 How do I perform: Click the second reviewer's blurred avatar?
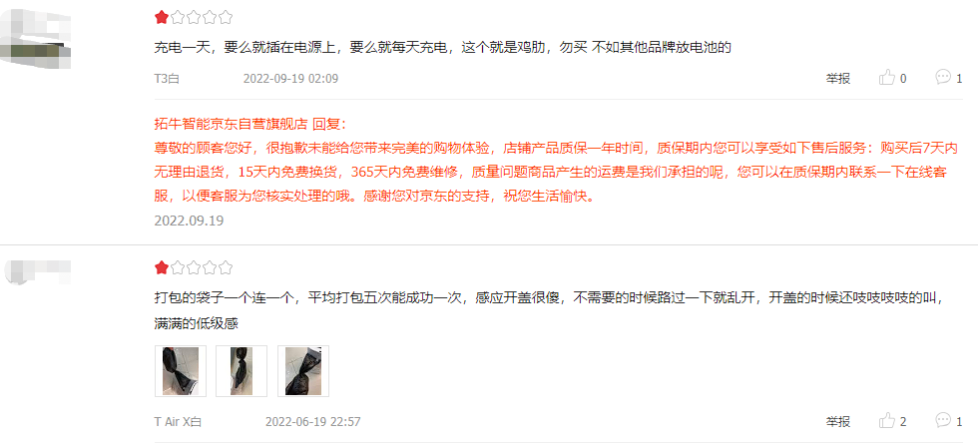[x=38, y=272]
